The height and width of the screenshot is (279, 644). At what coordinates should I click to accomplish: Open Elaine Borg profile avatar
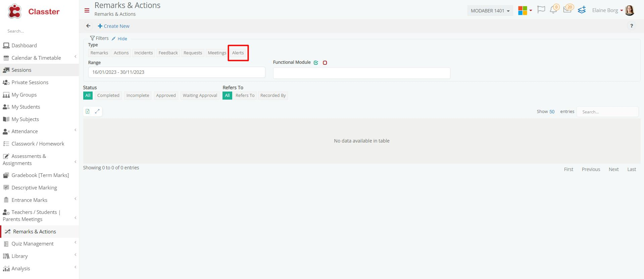[x=630, y=10]
